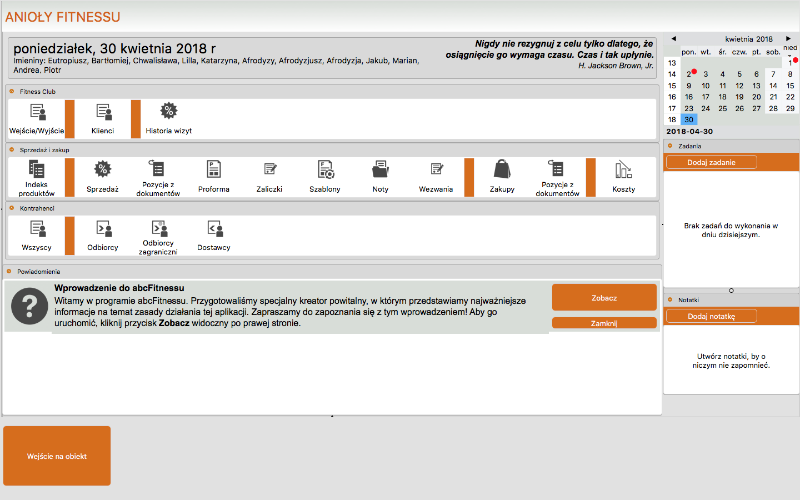Open the Proforma documents icon

pyautogui.click(x=213, y=170)
